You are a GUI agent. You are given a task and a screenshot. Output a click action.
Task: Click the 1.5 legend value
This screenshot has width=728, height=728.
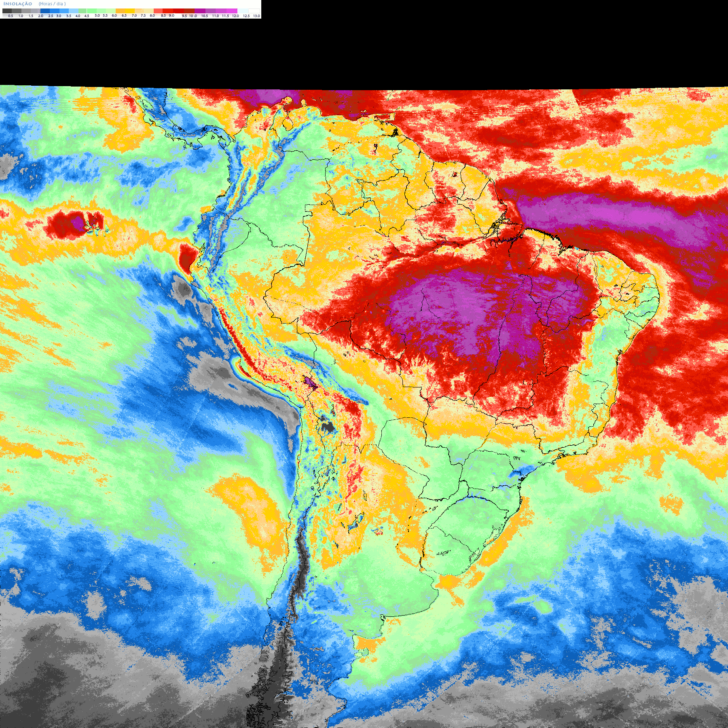[31, 16]
